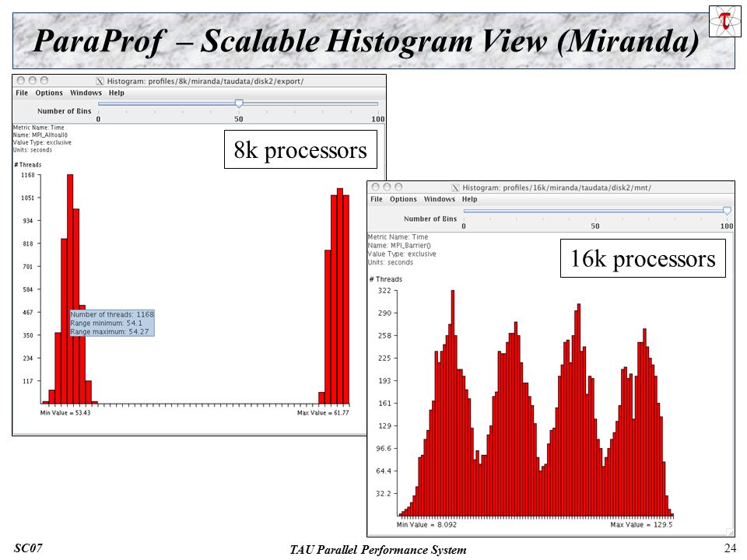
Task: Click the X11 icon in 8k window title
Action: point(100,82)
